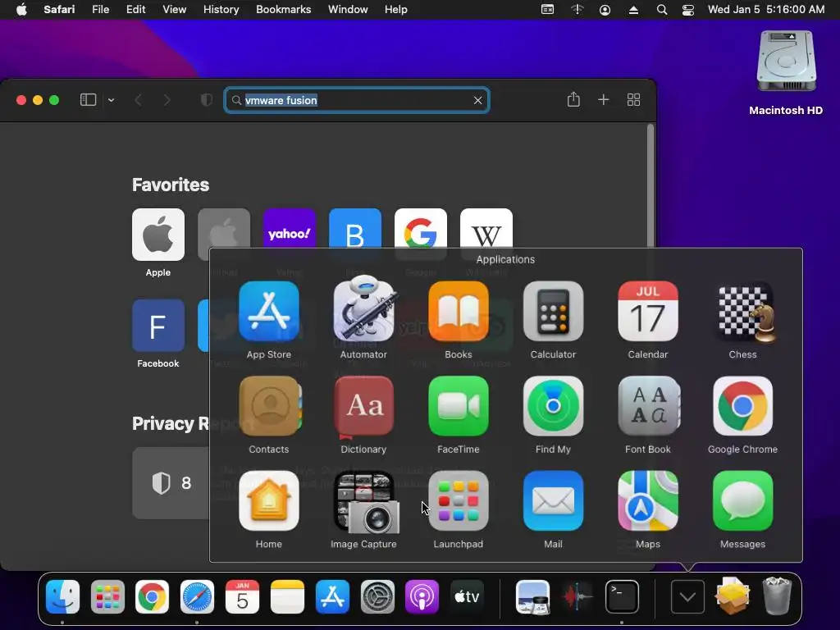Screen dimensions: 840x630
Task: Open Spotlight search in menu bar
Action: pyautogui.click(x=662, y=10)
